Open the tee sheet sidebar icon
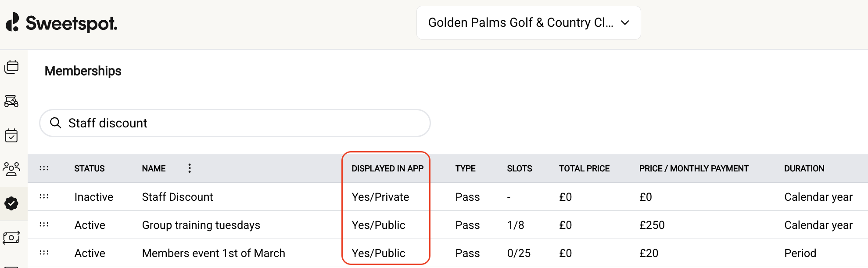This screenshot has width=868, height=268. coord(11,67)
